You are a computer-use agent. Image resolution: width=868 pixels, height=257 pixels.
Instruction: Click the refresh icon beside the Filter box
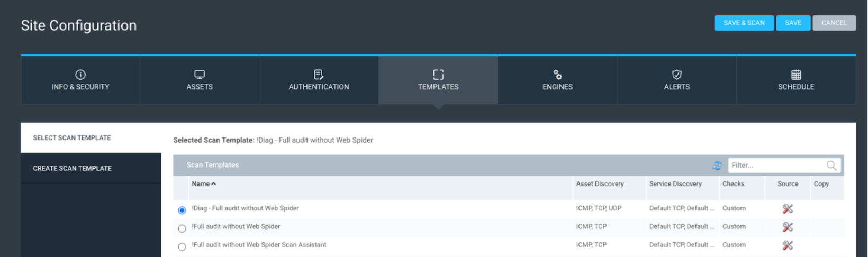717,166
